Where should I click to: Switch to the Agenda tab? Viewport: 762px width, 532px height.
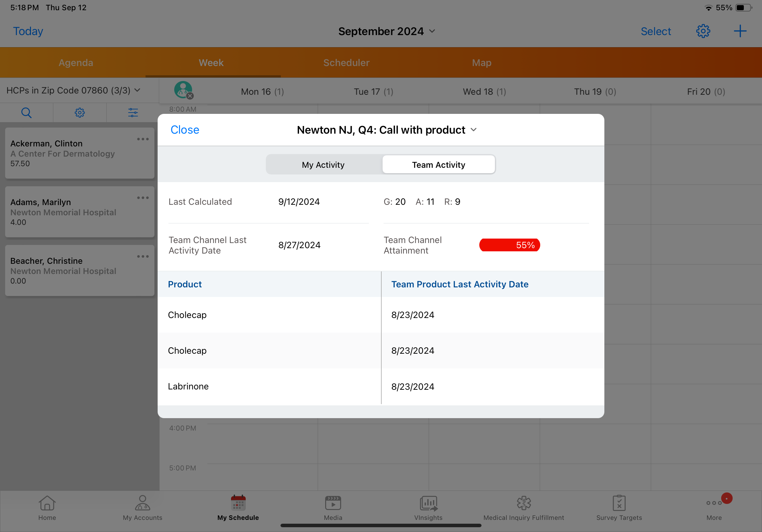76,63
